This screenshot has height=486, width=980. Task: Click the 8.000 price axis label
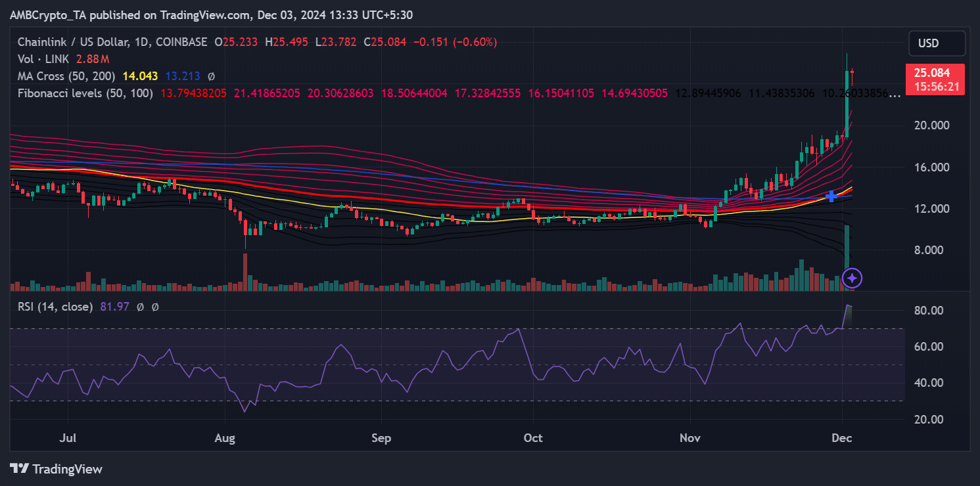pos(930,250)
